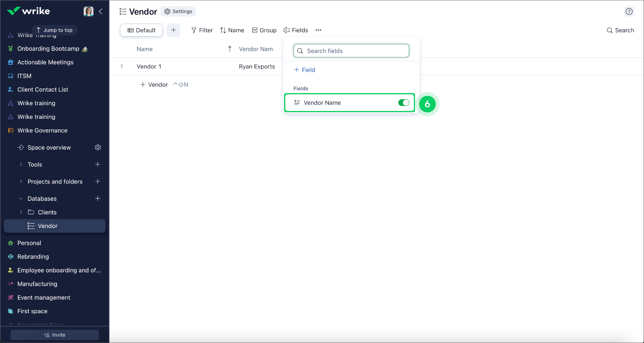Open the Wrike home via the logo
644x343 pixels.
tap(29, 11)
